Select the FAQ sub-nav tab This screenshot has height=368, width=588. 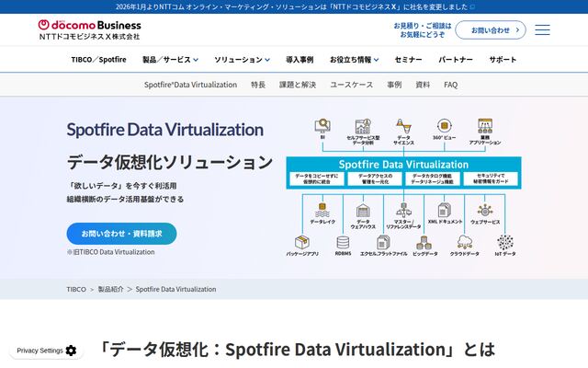pos(451,85)
